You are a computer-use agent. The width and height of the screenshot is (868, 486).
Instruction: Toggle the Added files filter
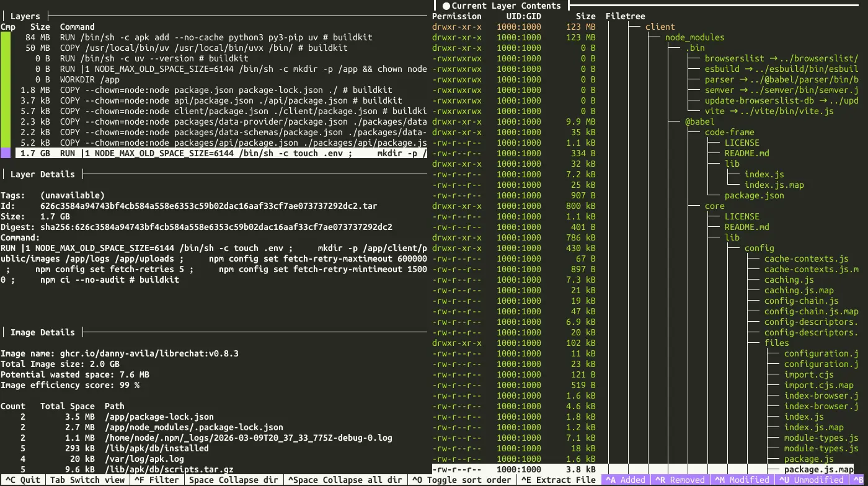click(626, 480)
